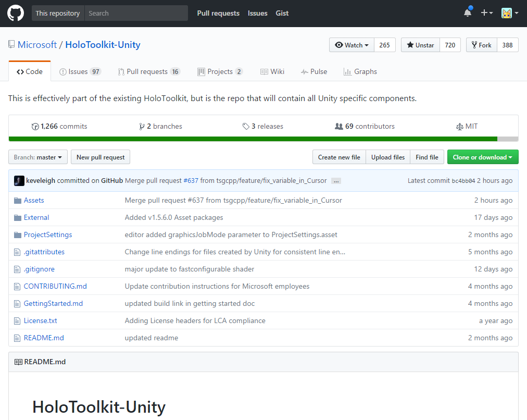Open 'Added v1.5.6.0 Asset packages' commit
527x420 pixels.
click(174, 218)
